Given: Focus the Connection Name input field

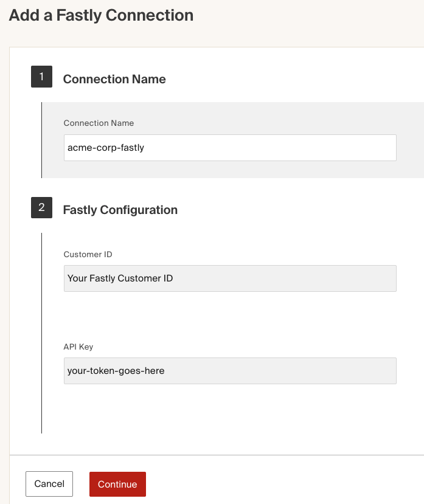Looking at the screenshot, I should [x=229, y=147].
